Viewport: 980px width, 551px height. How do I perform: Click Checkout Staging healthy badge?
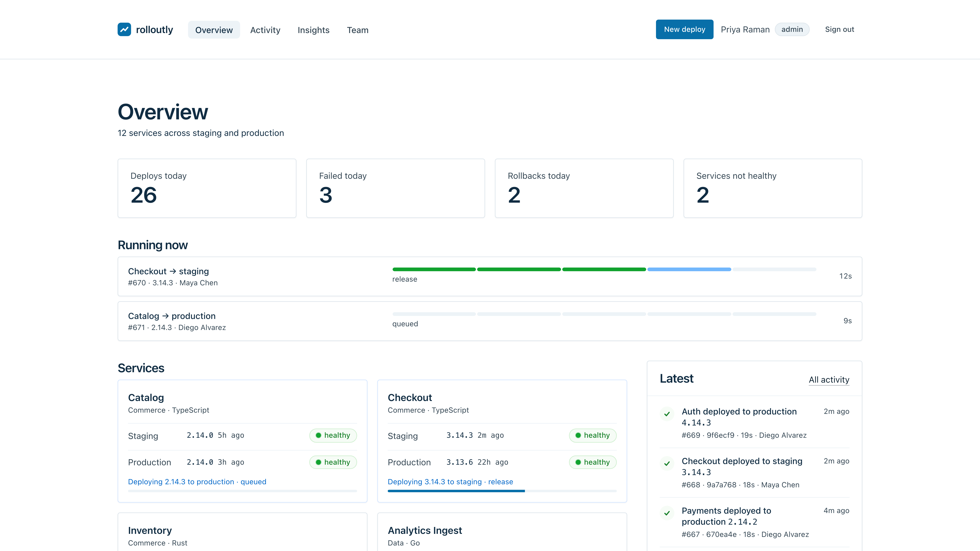click(x=593, y=435)
